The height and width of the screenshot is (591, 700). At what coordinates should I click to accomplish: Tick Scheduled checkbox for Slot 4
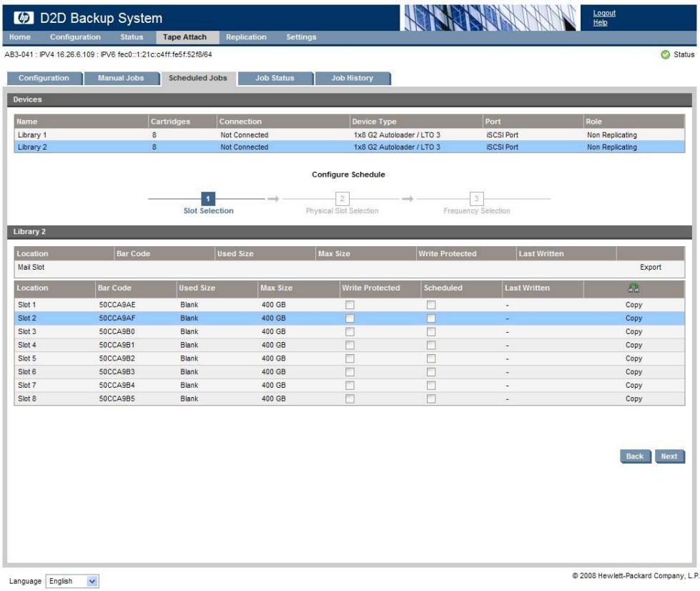[431, 345]
